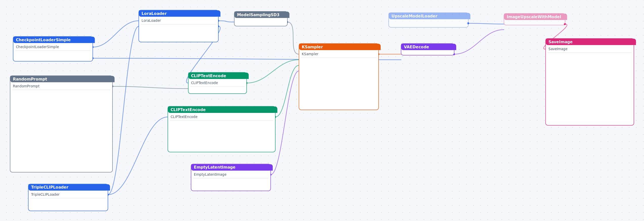
Task: Click the UpscaleModelLoader output port dot
Action: coord(468,23)
